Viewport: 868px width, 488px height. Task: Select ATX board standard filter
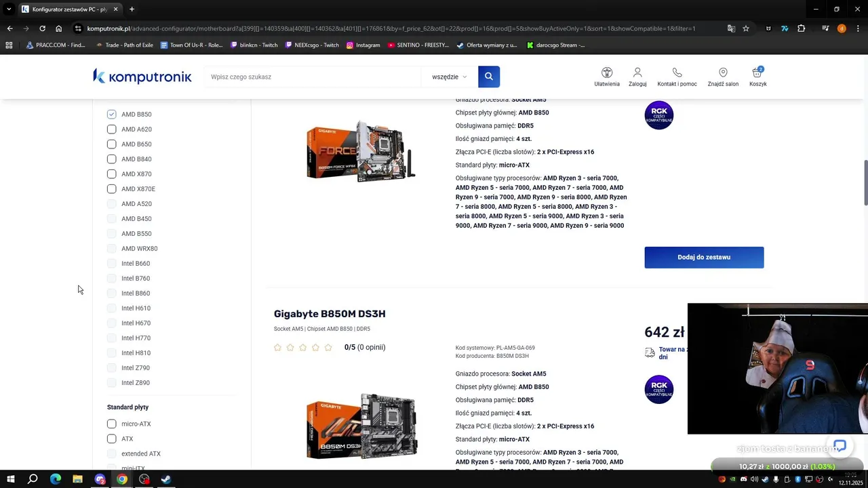pyautogui.click(x=111, y=439)
